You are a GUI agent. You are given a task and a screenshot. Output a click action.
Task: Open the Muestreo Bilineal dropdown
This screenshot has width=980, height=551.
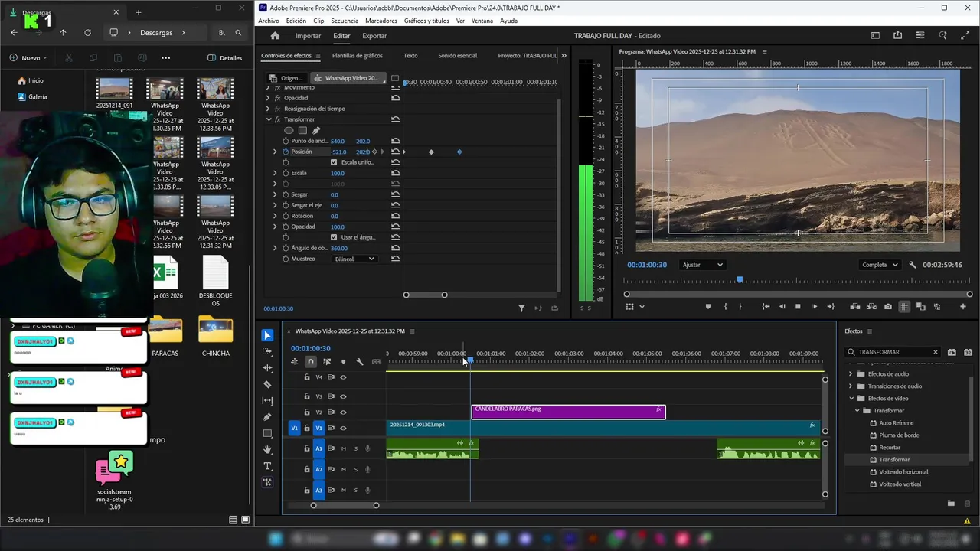[354, 259]
